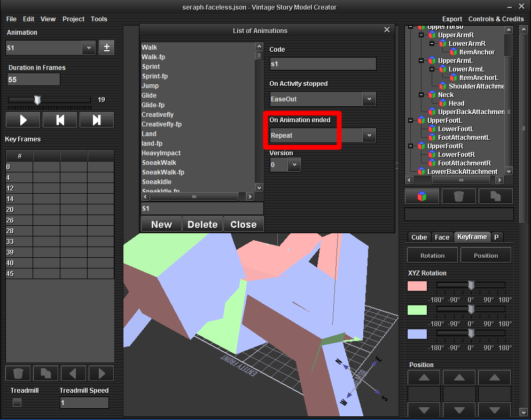Jump to previous frame
Image resolution: width=531 pixels, height=420 pixels.
(x=60, y=120)
